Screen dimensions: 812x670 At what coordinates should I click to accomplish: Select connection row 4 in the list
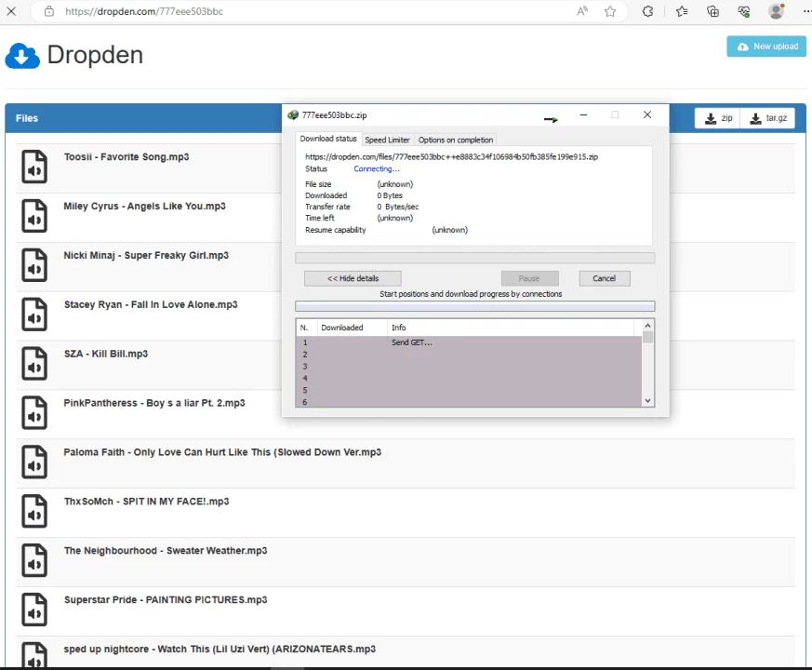pos(469,378)
